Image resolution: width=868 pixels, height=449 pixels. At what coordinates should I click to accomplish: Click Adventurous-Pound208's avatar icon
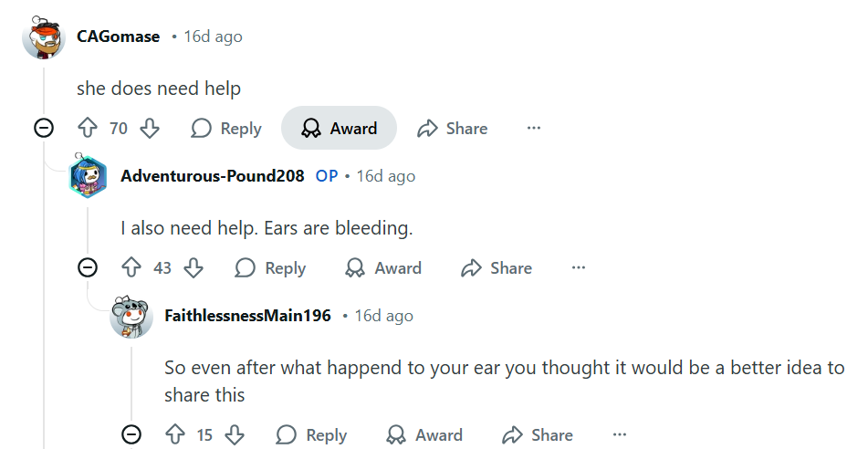pos(89,176)
